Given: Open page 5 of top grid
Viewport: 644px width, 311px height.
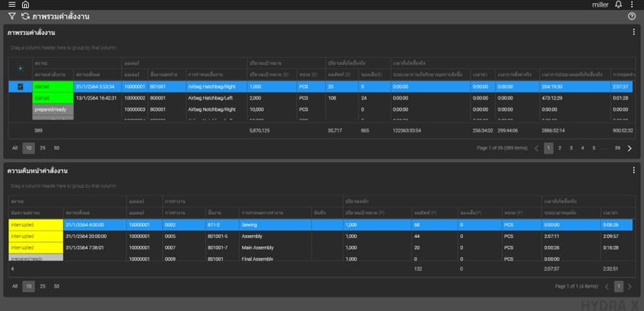Looking at the screenshot, I should (594, 149).
